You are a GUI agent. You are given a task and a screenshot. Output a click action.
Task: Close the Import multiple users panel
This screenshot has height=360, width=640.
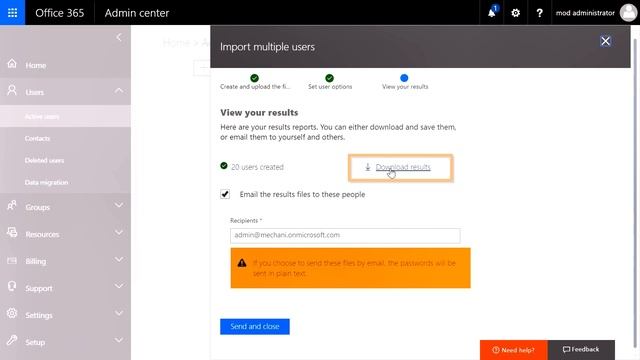[605, 41]
